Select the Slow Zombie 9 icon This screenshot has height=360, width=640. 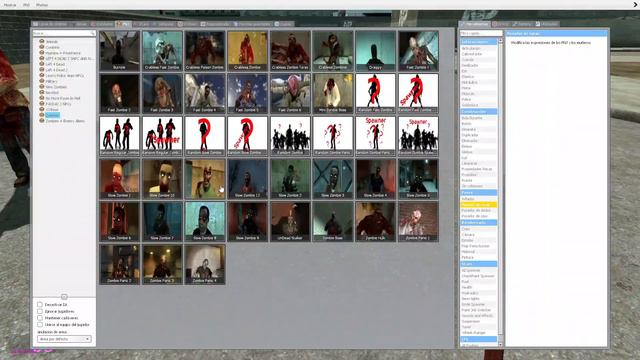pos(248,222)
